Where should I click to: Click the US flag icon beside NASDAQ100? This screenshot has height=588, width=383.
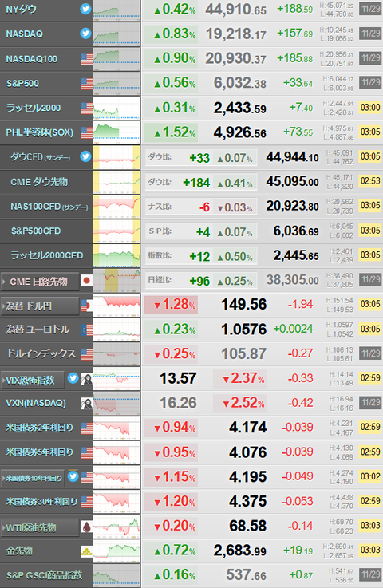(87, 59)
